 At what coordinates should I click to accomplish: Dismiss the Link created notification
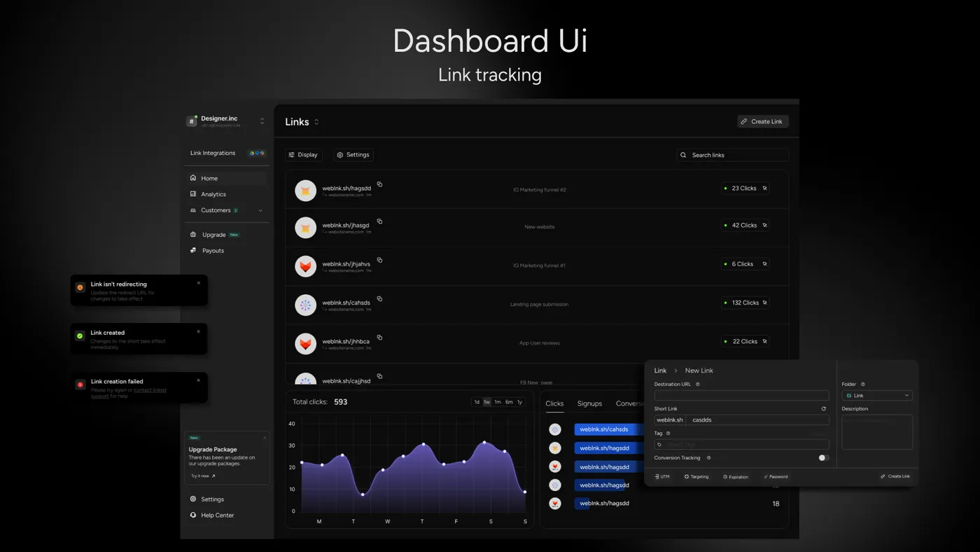pyautogui.click(x=199, y=331)
